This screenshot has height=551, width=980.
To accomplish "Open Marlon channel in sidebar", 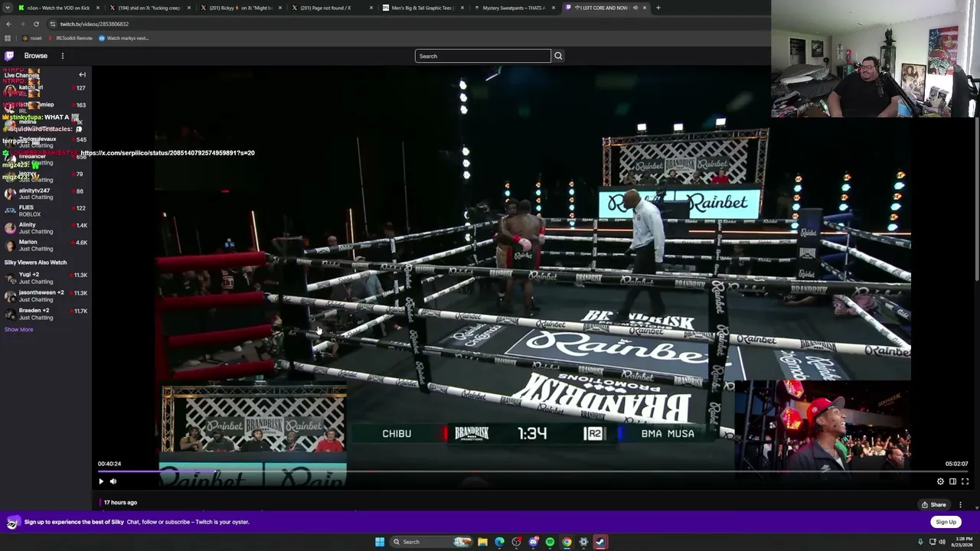I will [46, 245].
